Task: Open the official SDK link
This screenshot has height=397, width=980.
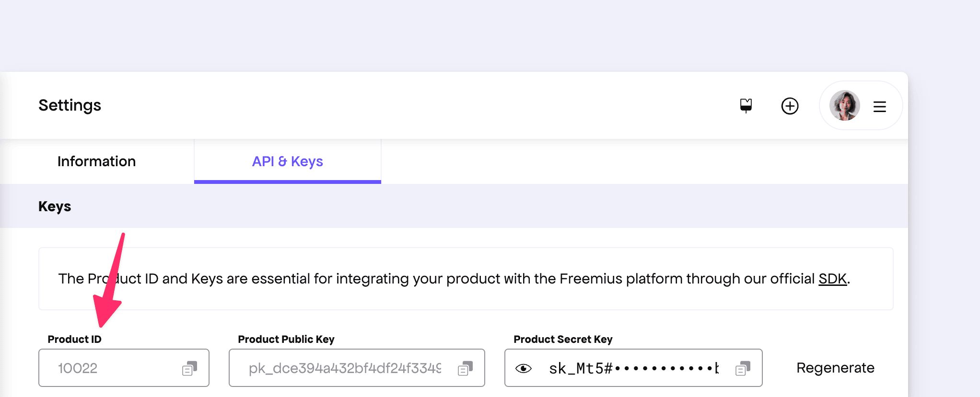Action: click(x=832, y=279)
